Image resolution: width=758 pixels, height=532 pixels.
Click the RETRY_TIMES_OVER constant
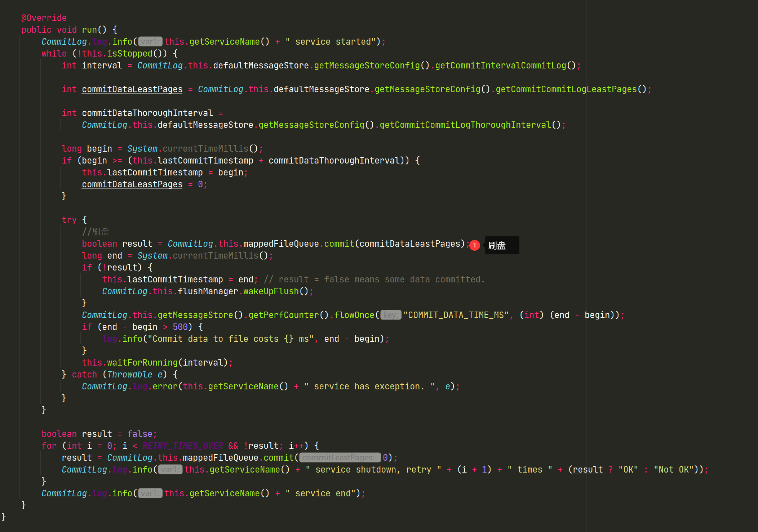(x=183, y=446)
